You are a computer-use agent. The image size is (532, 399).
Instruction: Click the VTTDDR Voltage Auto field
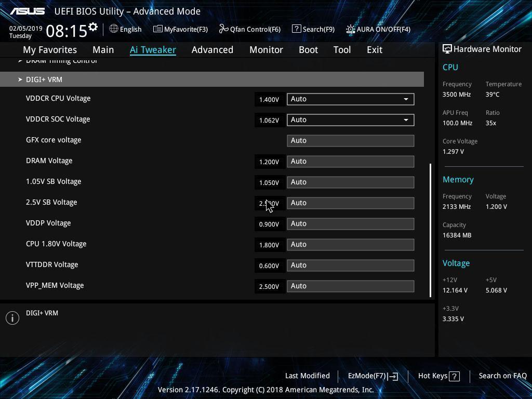(351, 265)
